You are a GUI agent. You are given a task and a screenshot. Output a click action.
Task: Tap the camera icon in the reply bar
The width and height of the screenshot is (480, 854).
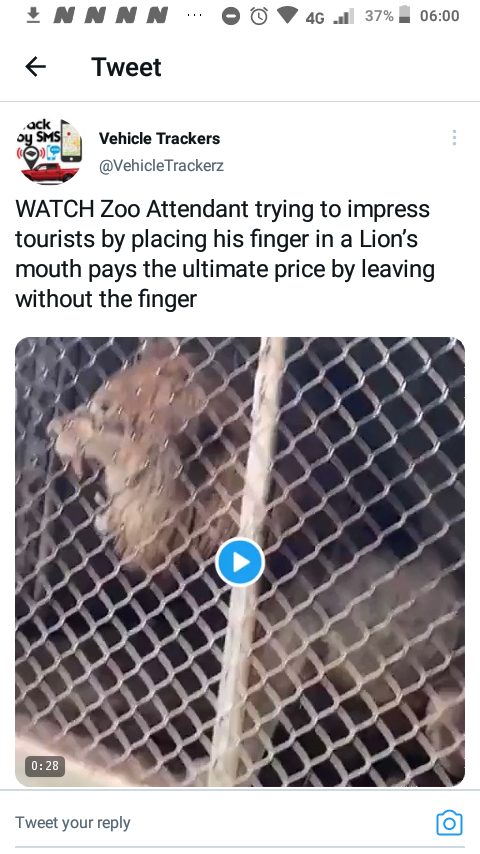(449, 822)
